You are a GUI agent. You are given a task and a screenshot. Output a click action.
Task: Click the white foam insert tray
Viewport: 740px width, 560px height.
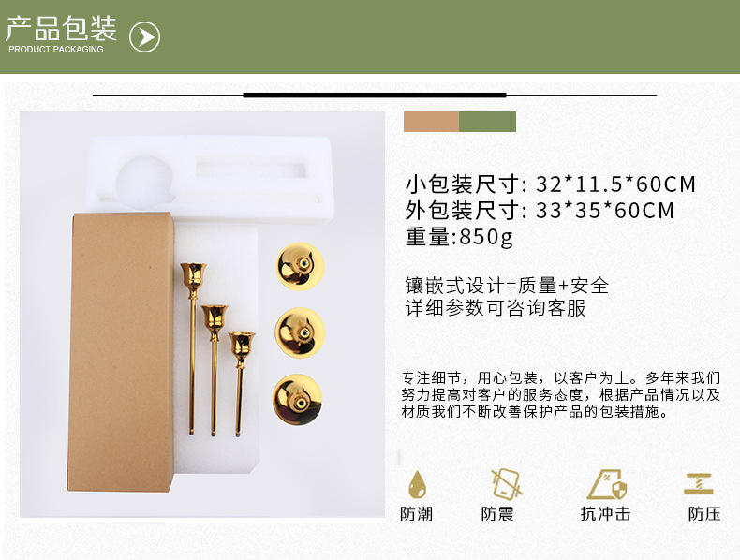(210, 179)
